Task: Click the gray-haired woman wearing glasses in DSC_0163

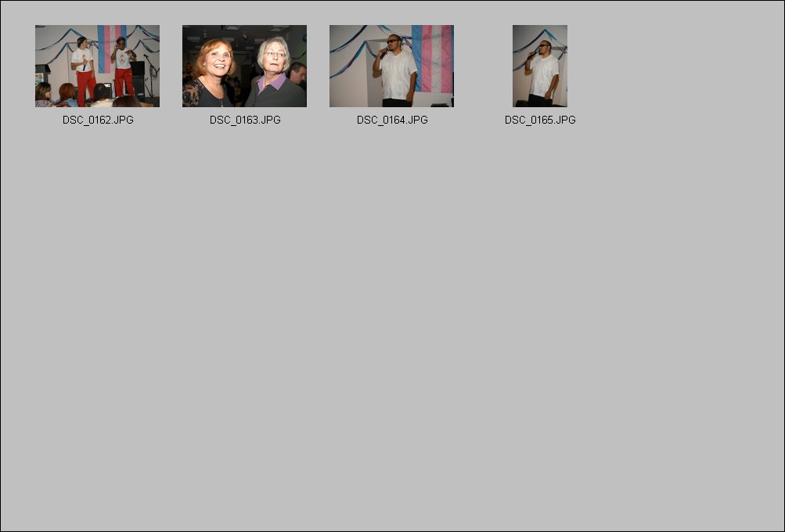Action: tap(275, 73)
